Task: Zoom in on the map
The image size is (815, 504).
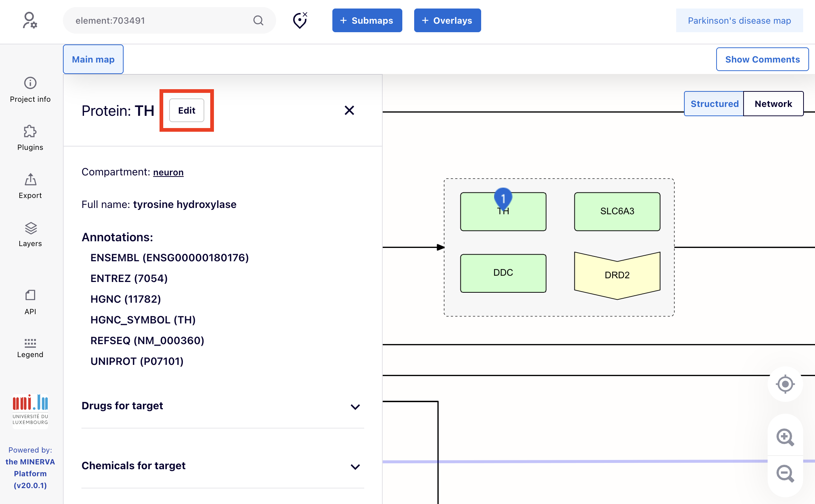Action: [785, 437]
